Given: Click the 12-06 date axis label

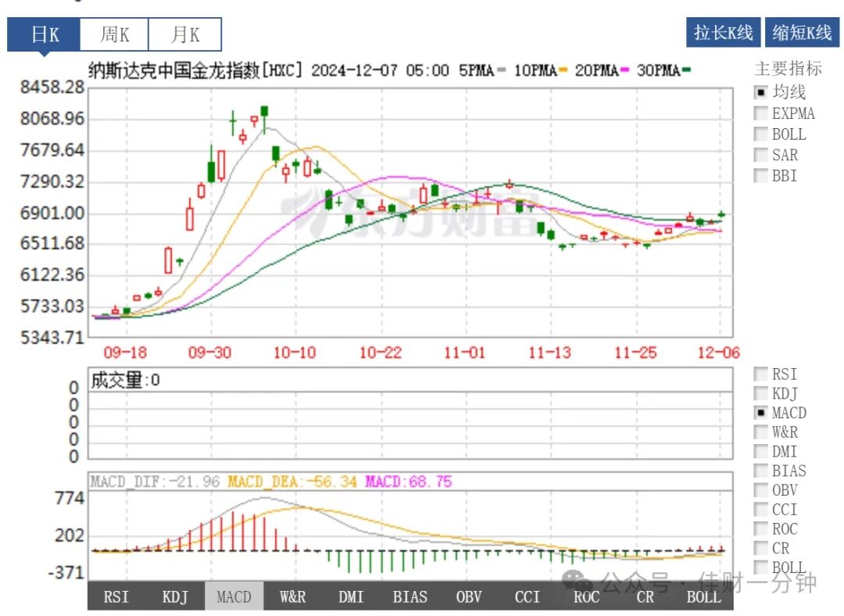Looking at the screenshot, I should pyautogui.click(x=719, y=353).
